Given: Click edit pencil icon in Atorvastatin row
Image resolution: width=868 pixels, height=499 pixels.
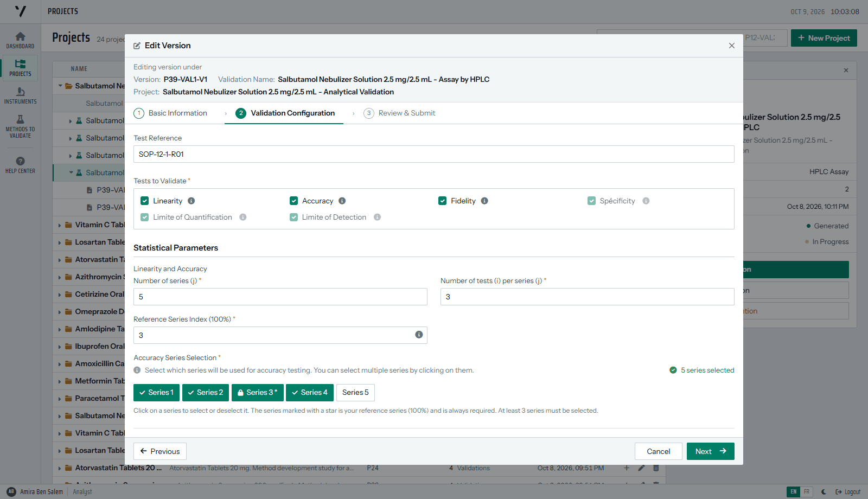Looking at the screenshot, I should (641, 468).
